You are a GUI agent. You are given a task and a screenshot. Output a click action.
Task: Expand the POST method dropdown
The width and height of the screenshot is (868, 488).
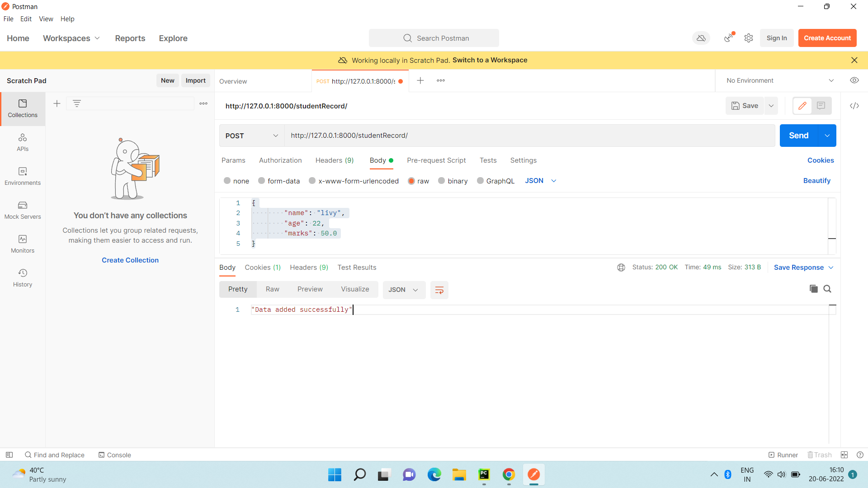click(x=252, y=136)
